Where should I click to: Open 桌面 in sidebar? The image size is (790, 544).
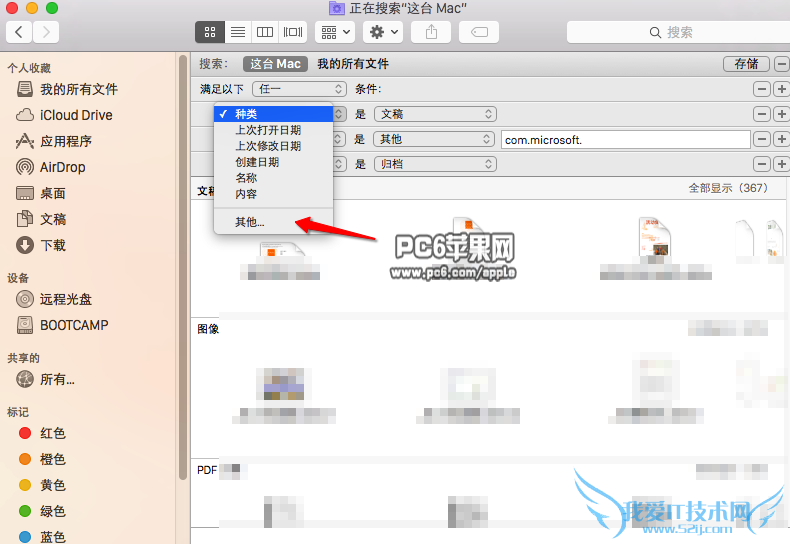(41, 193)
